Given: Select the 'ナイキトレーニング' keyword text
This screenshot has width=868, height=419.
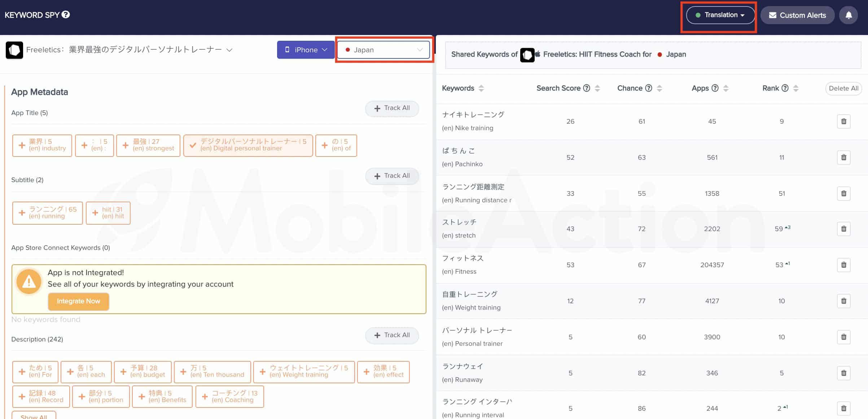Looking at the screenshot, I should (x=473, y=115).
